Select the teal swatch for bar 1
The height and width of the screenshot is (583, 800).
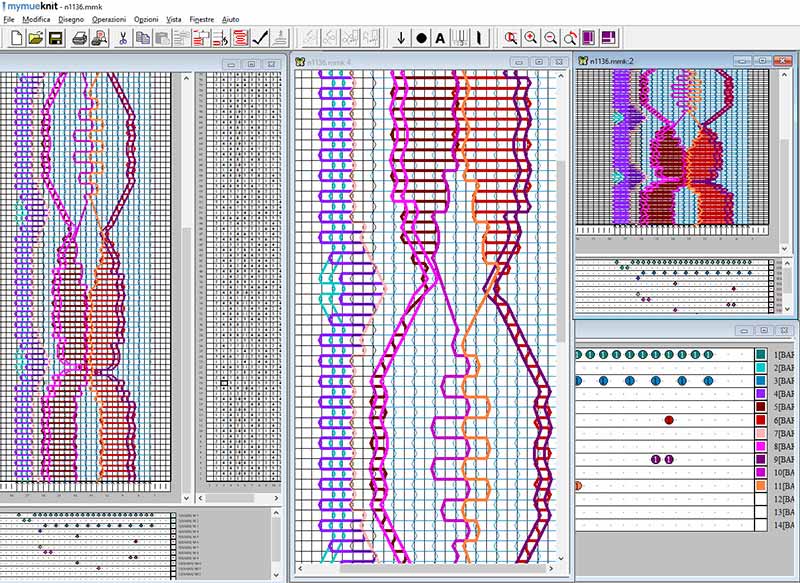click(x=761, y=355)
